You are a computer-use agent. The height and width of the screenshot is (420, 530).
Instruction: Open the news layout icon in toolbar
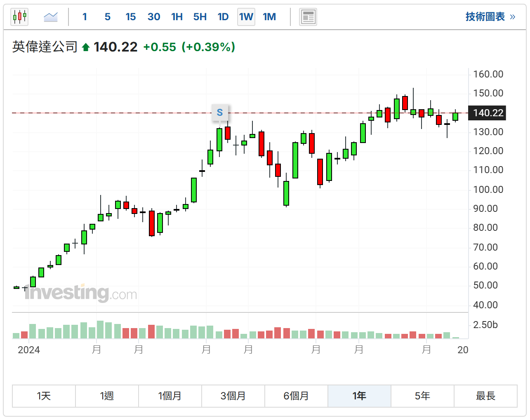(x=308, y=17)
